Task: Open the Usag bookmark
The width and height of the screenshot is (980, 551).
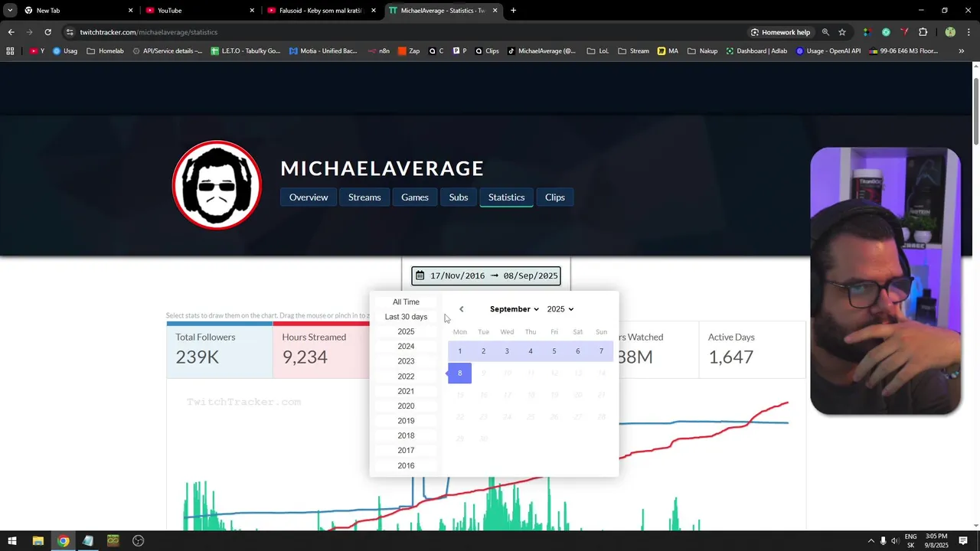Action: pos(65,51)
